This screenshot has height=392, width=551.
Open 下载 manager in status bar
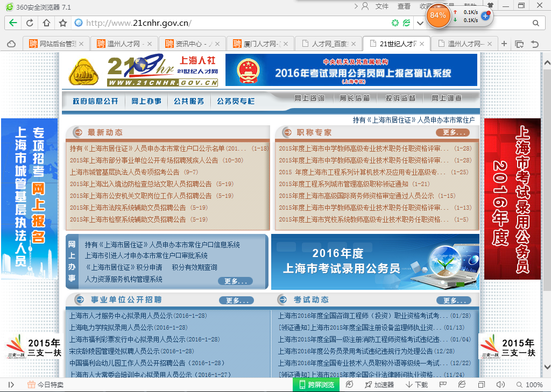417,385
